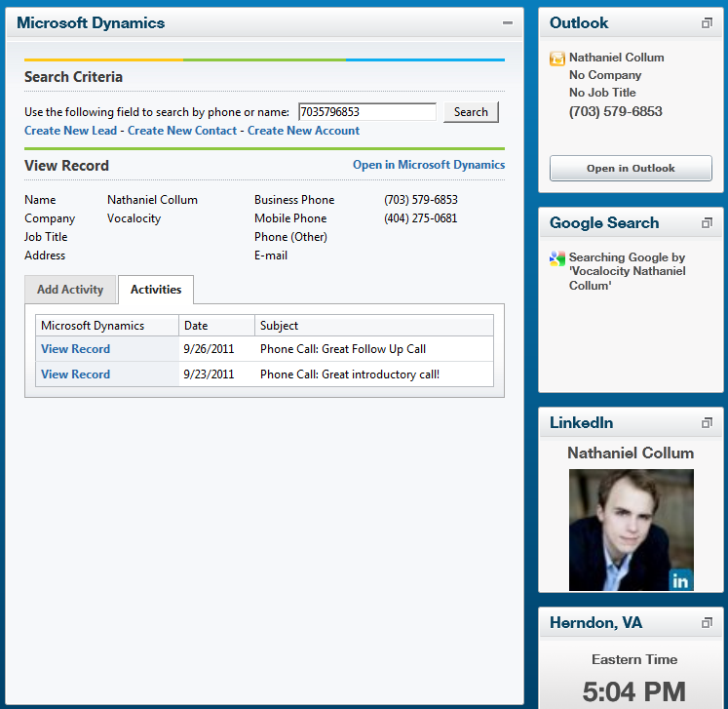Expand the LinkedIn panel restore icon

(707, 423)
